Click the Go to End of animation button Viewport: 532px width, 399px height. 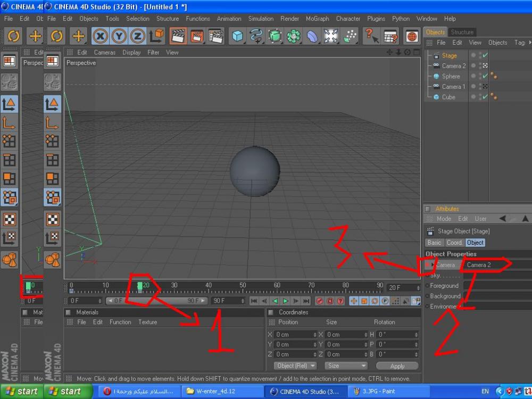[x=306, y=301]
